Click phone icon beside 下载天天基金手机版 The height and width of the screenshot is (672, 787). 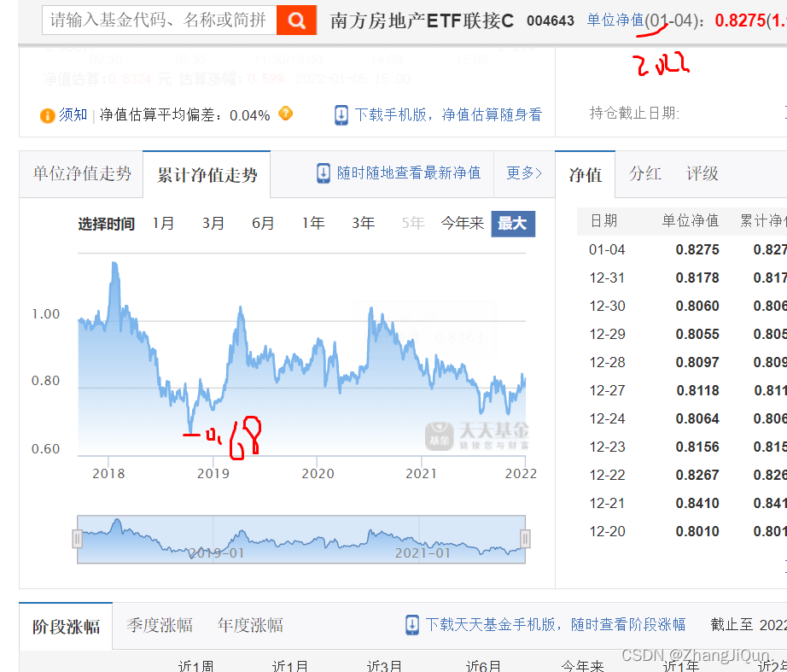pos(412,625)
